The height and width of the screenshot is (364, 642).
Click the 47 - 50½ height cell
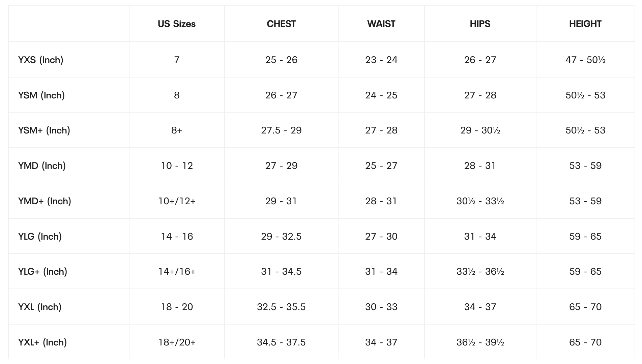[x=585, y=60]
